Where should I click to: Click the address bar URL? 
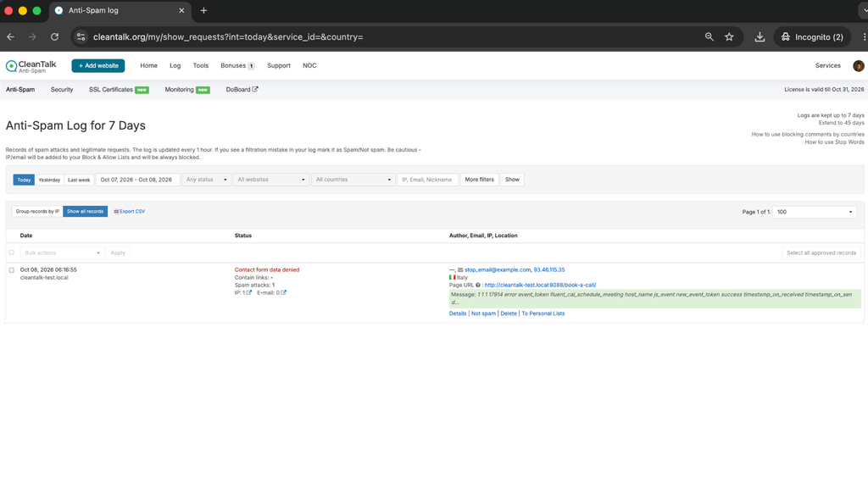228,37
